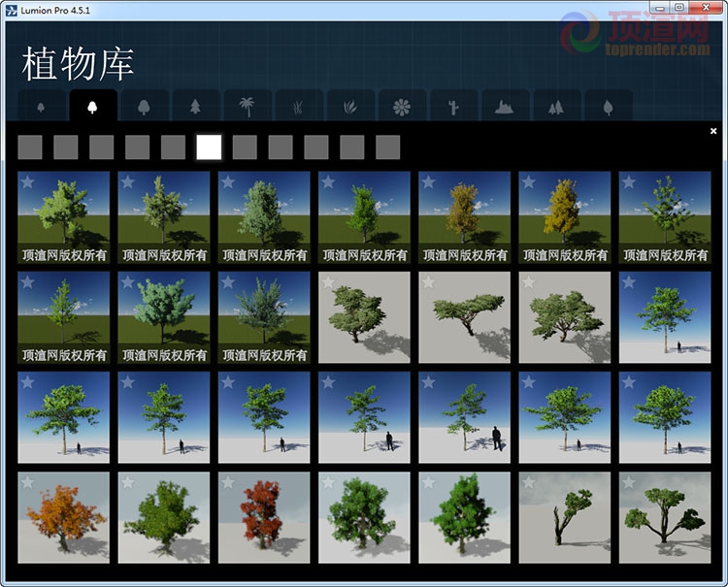Viewport: 728px width, 587px height.
Task: Open the flowers category tab
Action: point(402,107)
